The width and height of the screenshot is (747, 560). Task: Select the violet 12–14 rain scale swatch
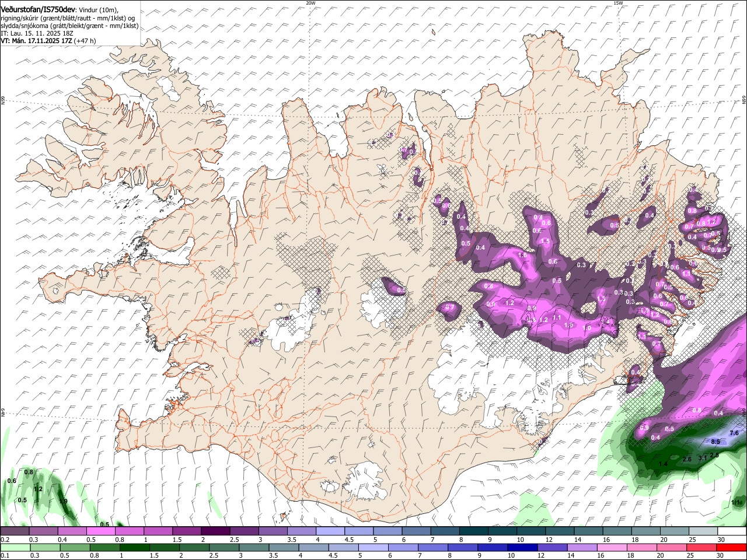[x=552, y=547]
